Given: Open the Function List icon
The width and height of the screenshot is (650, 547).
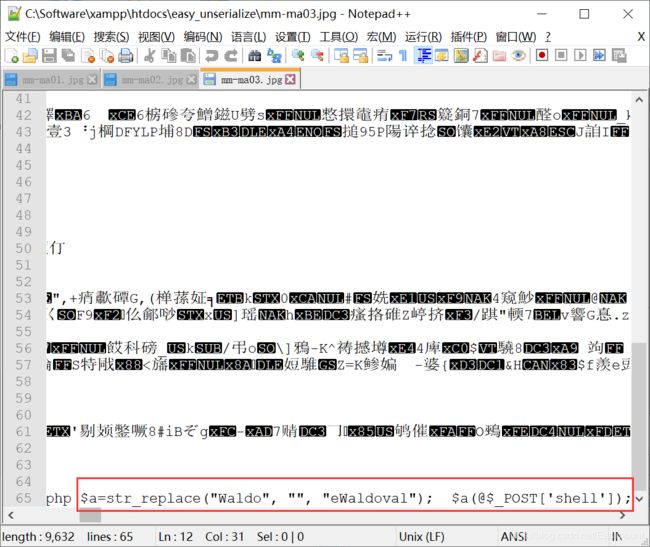Looking at the screenshot, I should tap(480, 56).
